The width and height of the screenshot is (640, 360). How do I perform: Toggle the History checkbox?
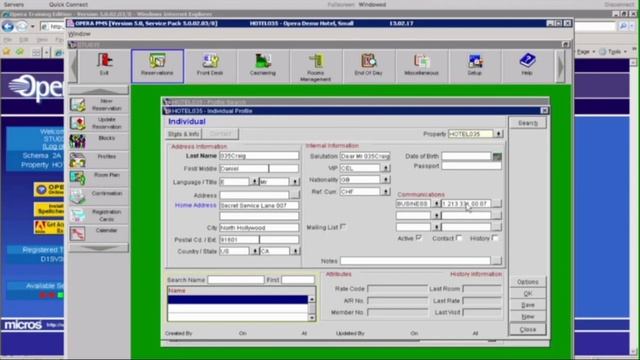495,238
